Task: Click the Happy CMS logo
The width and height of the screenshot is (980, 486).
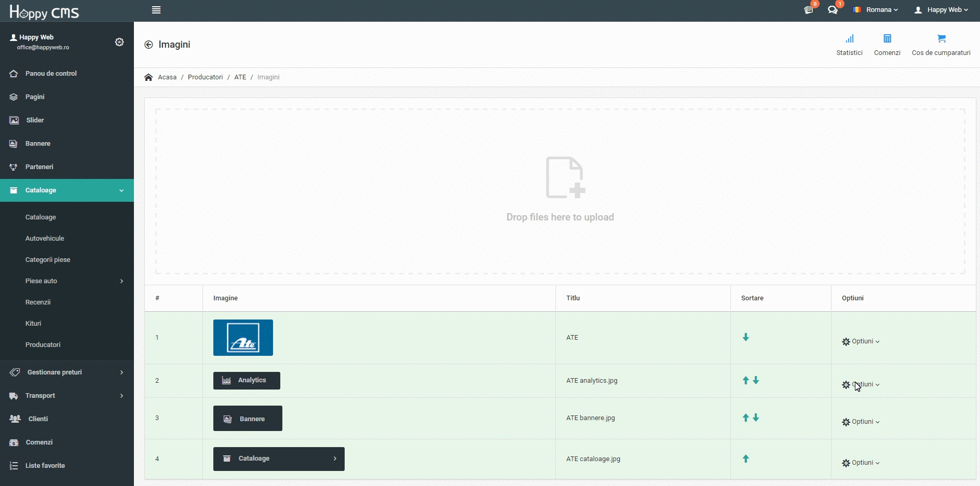Action: pos(44,11)
